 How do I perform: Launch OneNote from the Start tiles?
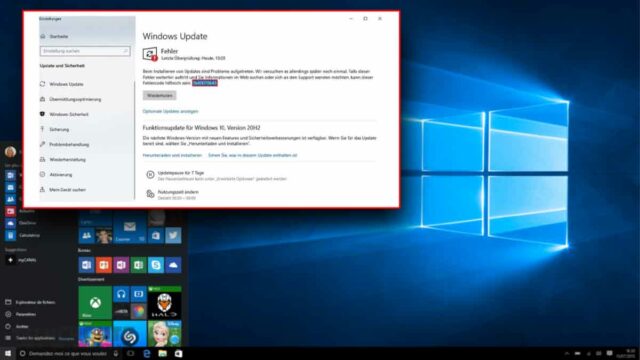pyautogui.click(x=121, y=265)
